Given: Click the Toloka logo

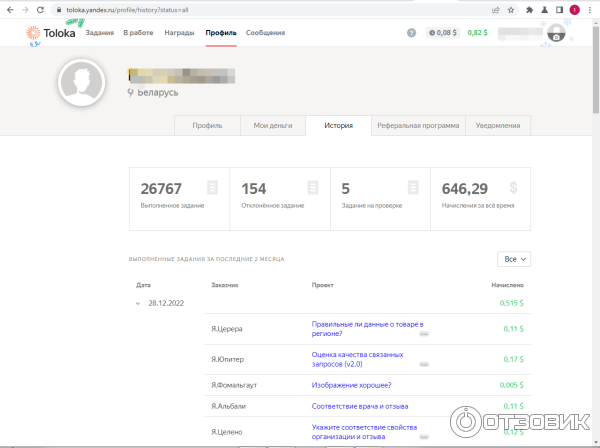Looking at the screenshot, I should tap(51, 33).
